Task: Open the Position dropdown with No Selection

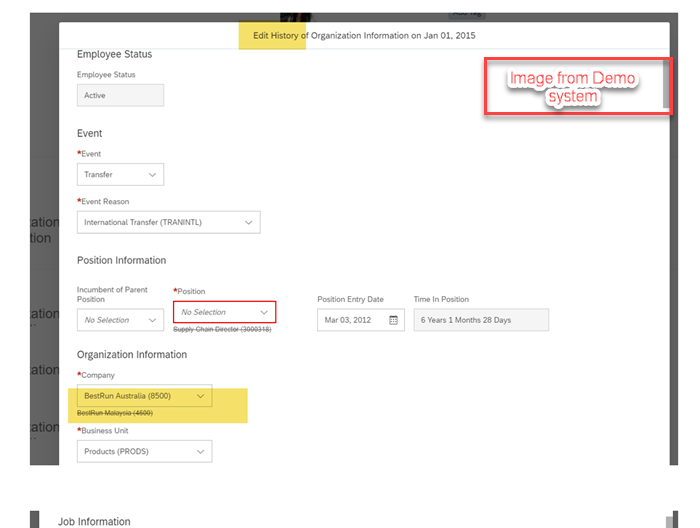Action: 225,312
